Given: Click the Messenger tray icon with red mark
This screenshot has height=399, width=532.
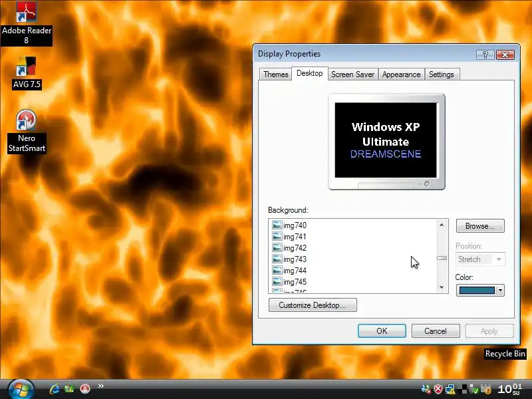Looking at the screenshot, I should point(426,389).
